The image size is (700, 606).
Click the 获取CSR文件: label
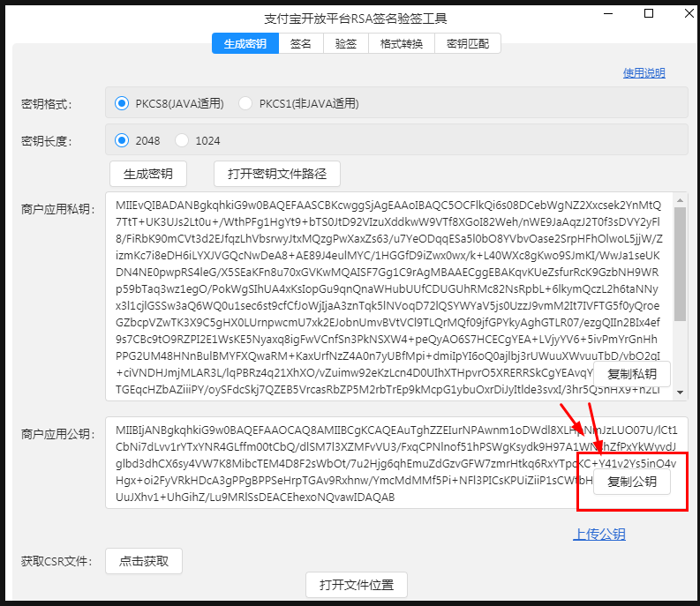[x=56, y=561]
